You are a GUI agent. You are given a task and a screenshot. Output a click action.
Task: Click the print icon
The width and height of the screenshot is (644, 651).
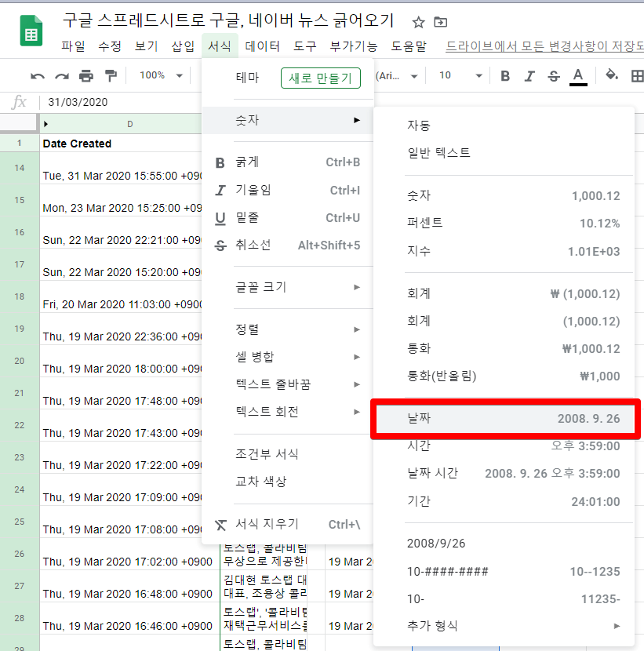[86, 76]
